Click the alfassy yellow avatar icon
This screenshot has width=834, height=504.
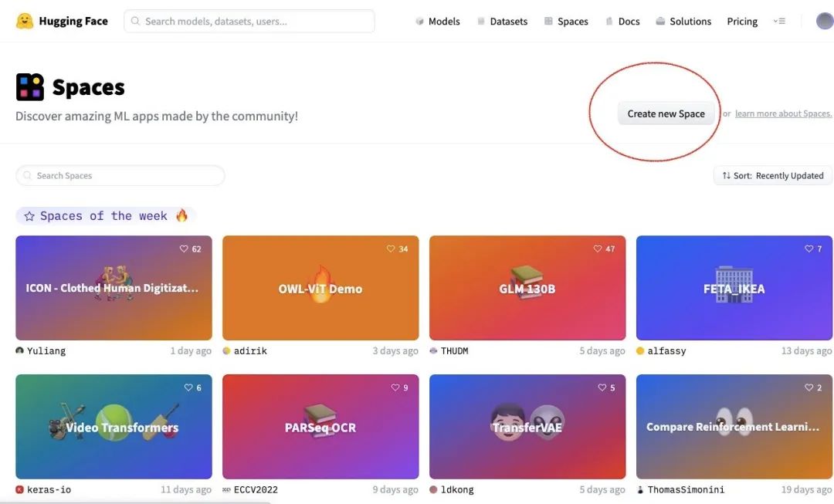coord(640,351)
